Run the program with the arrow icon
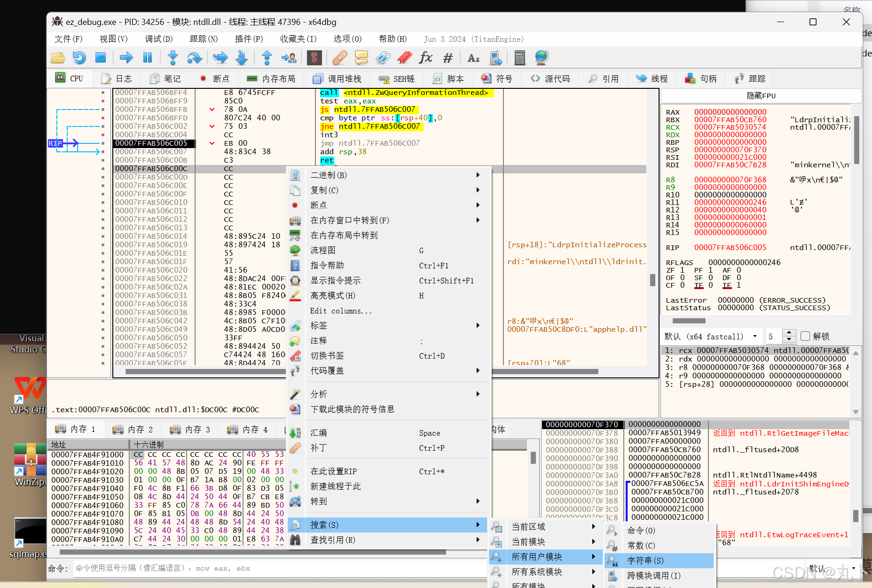Screen dimensions: 872x588 point(126,58)
